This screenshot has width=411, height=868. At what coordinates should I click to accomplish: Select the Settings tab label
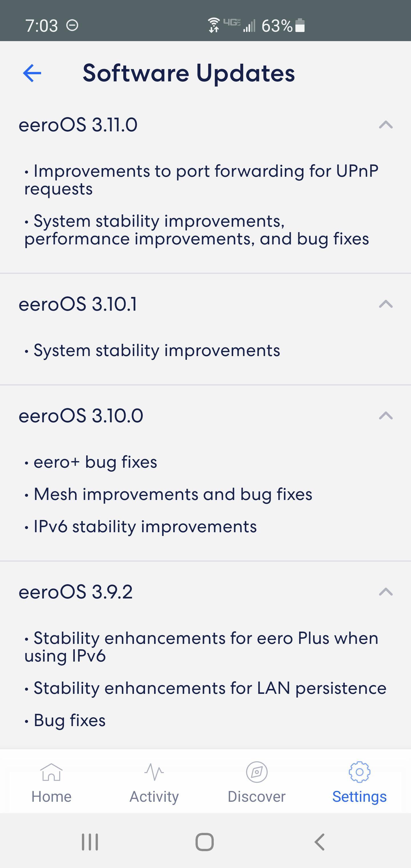coord(359,797)
